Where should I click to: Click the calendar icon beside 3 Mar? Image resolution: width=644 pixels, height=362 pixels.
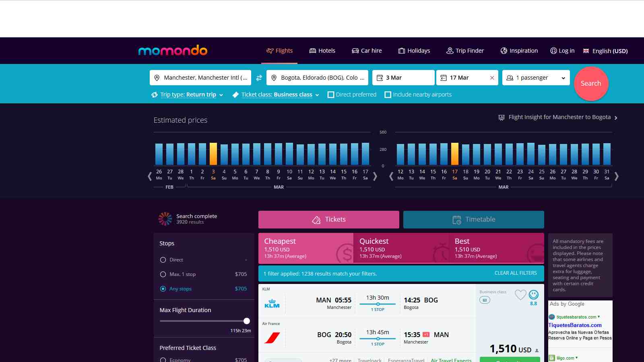[x=380, y=78]
